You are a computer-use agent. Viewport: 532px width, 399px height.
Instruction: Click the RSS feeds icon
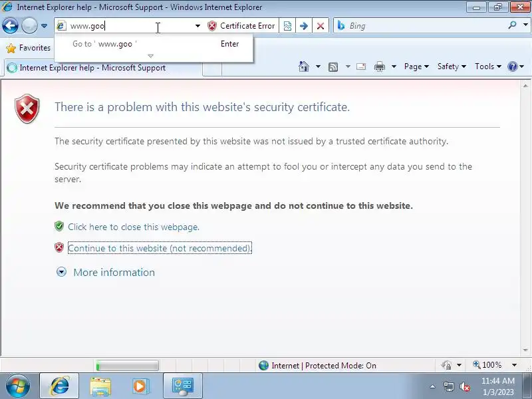(x=333, y=67)
